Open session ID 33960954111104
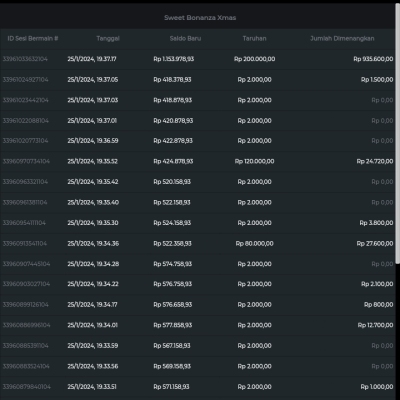This screenshot has height=400, width=400. 24,223
